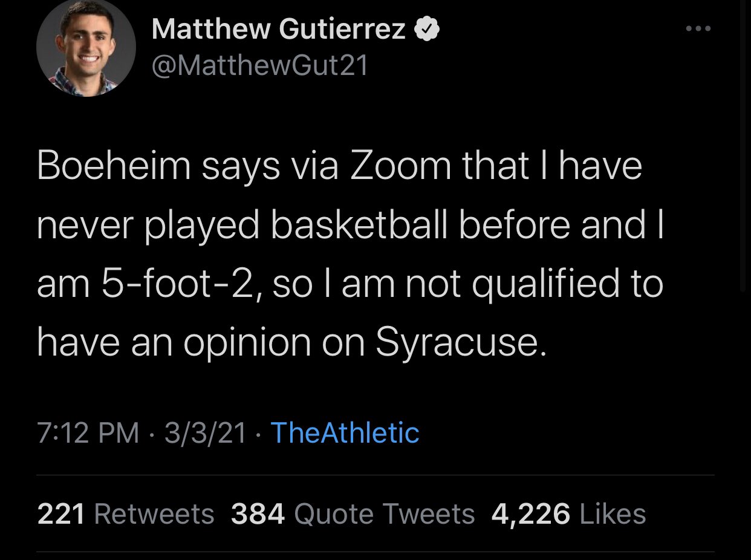View the 221 Retweets list
The image size is (751, 560).
pyautogui.click(x=126, y=514)
